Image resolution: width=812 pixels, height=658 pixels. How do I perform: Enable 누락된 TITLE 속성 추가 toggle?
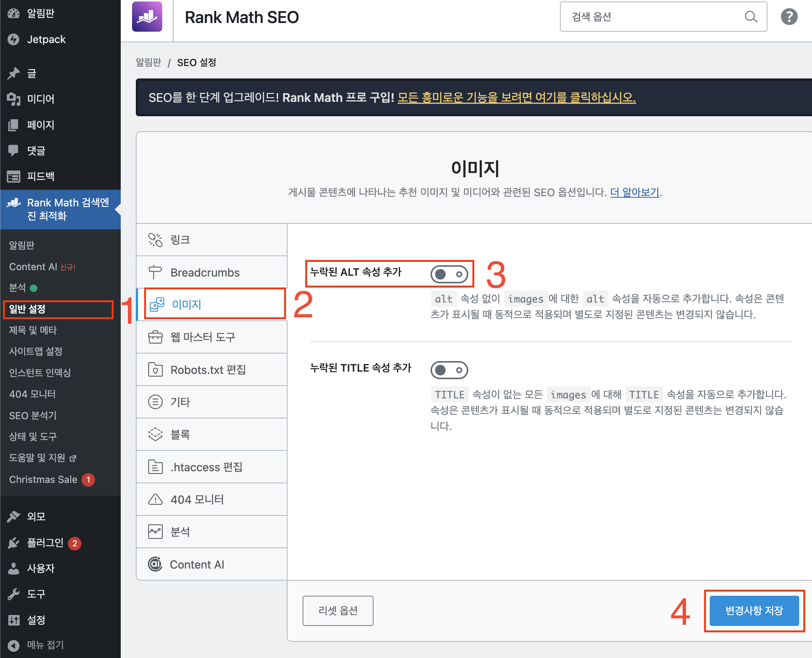click(449, 370)
